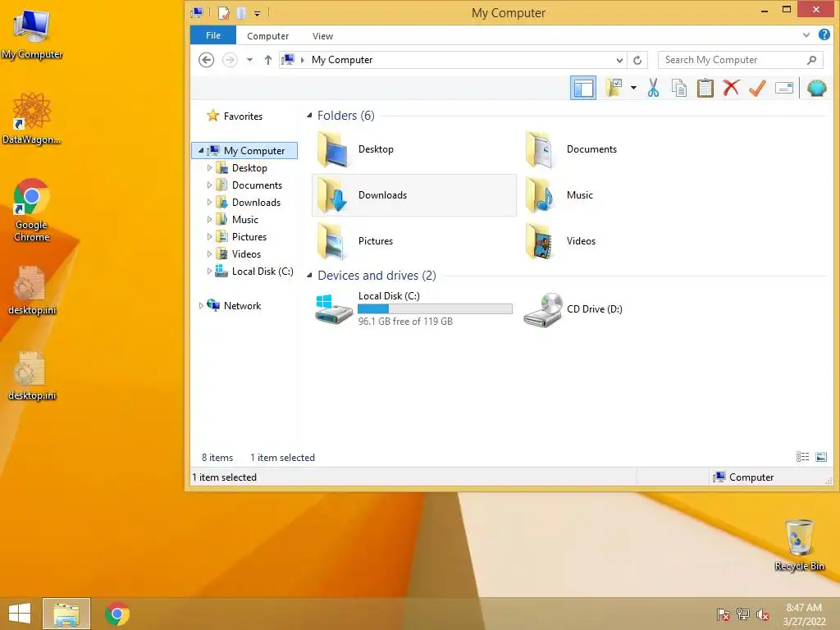Click the Cut scissors icon
Viewport: 840px width, 630px height.
(x=653, y=87)
